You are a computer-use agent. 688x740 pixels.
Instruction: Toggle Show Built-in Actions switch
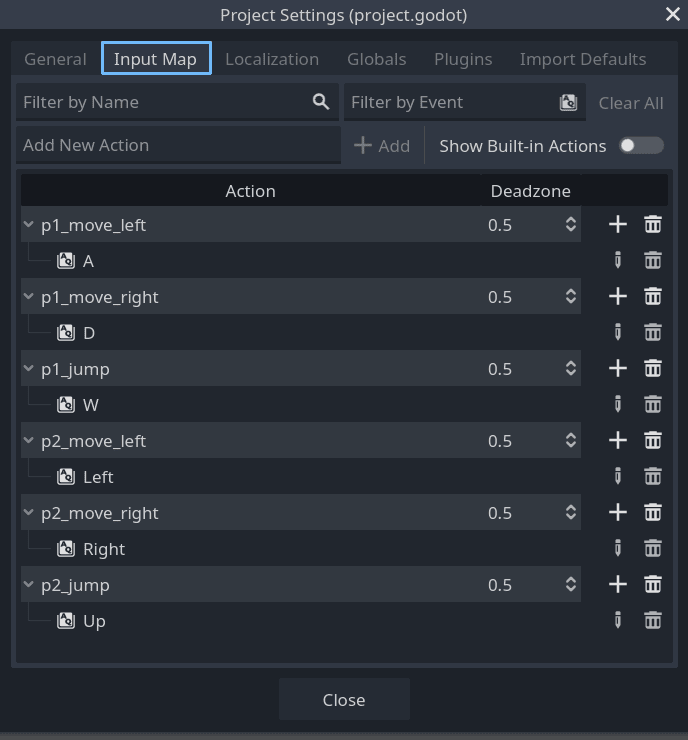640,146
